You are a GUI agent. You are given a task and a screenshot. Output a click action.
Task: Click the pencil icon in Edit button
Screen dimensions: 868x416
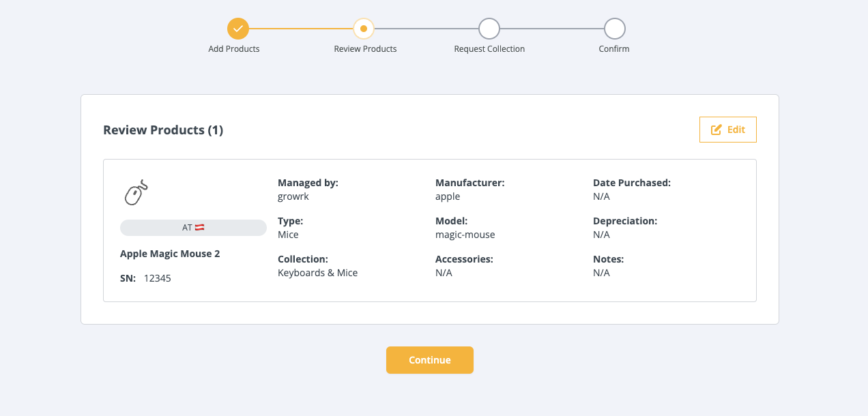pyautogui.click(x=716, y=130)
